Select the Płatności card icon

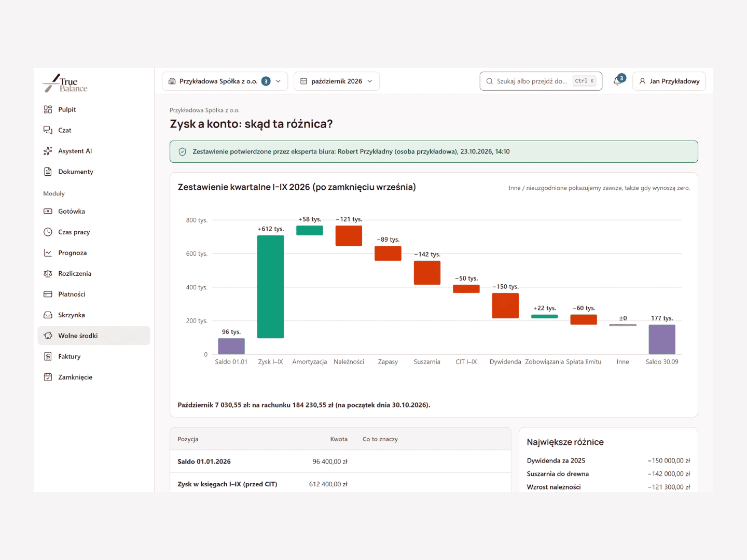click(48, 294)
